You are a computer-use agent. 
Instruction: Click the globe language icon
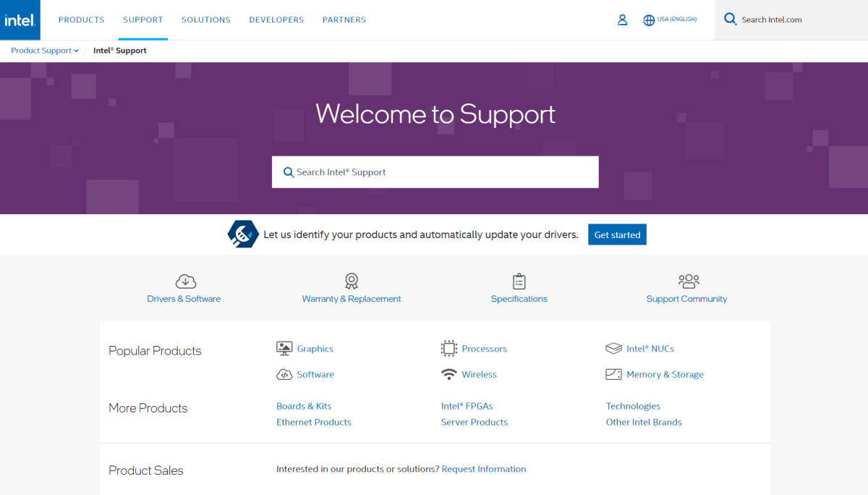[649, 20]
